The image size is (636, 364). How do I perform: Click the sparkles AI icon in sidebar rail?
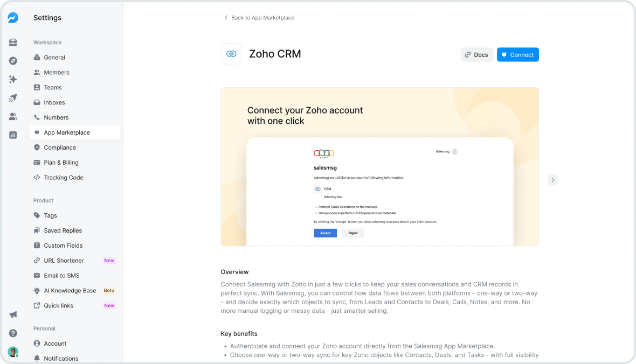(x=13, y=79)
